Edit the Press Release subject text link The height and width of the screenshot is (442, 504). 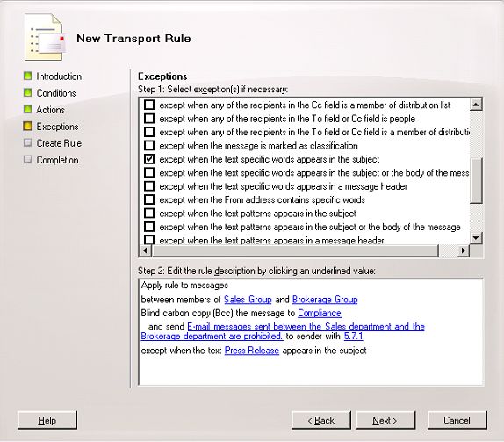tap(252, 351)
